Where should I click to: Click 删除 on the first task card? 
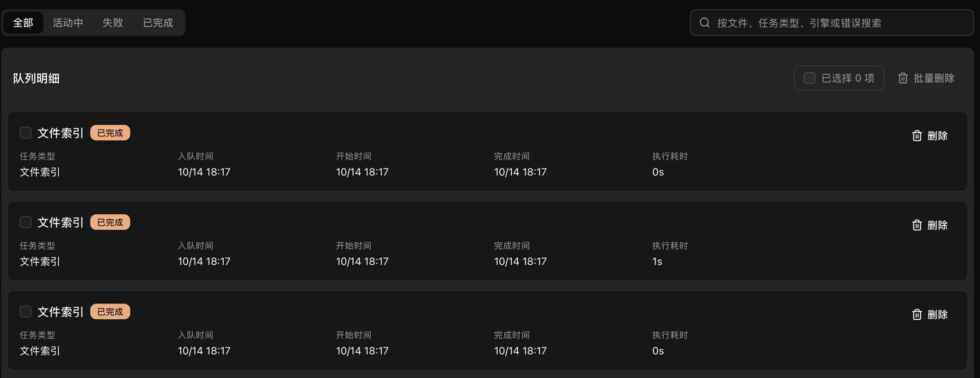click(x=930, y=135)
